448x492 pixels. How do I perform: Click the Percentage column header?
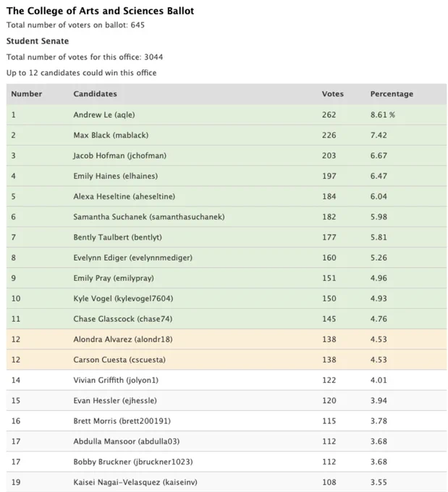[392, 94]
